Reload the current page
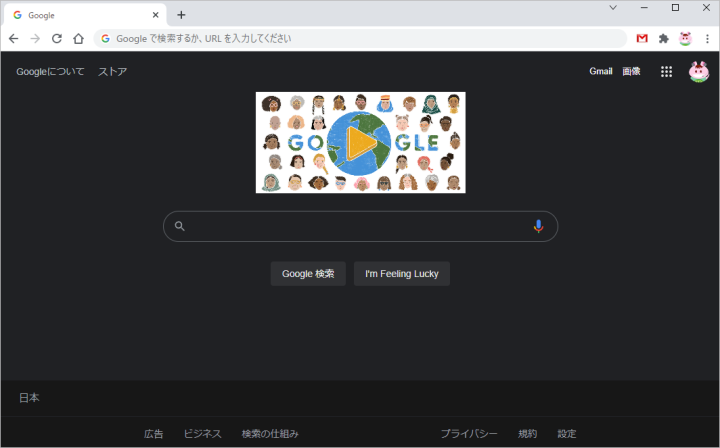 [x=57, y=38]
